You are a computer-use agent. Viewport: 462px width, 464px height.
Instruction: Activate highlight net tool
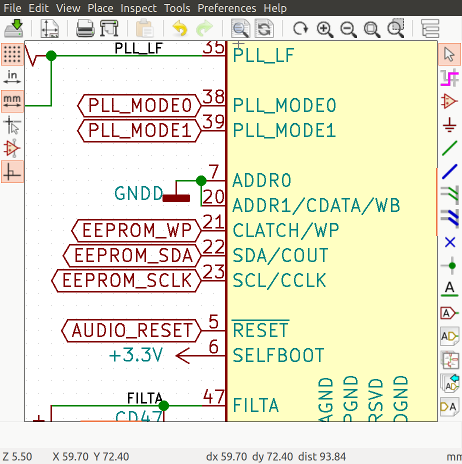point(449,78)
